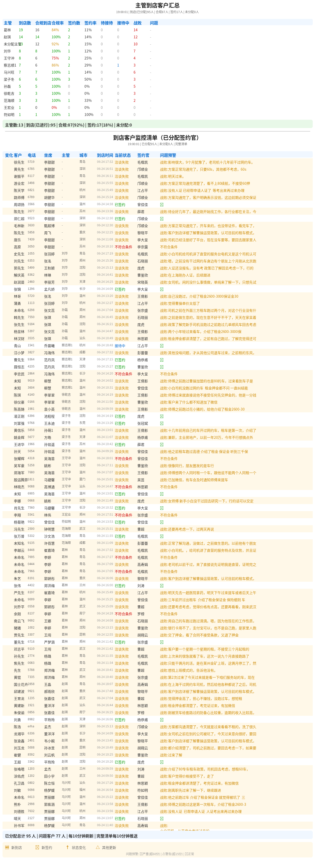Screen dimensions: 315x868
Task: Select the green warning icon in 张锦 row
Action: pos(162,289)
